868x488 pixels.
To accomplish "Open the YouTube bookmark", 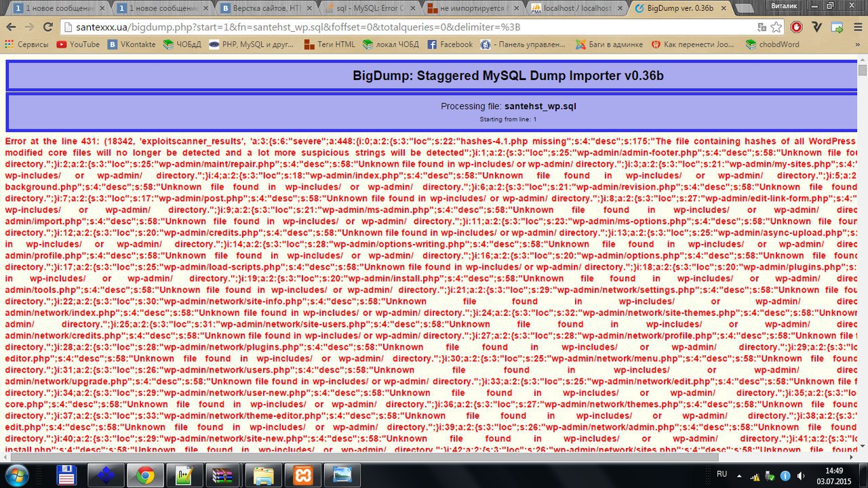I will 77,45.
